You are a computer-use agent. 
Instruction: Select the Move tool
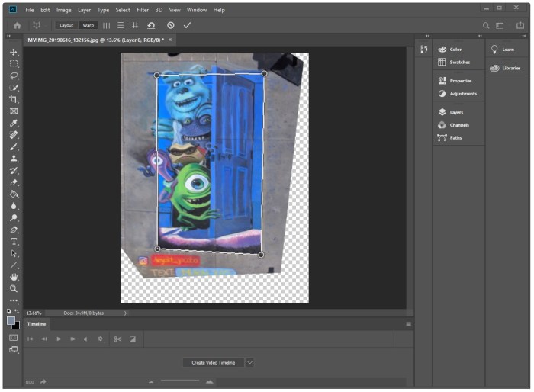pyautogui.click(x=14, y=52)
